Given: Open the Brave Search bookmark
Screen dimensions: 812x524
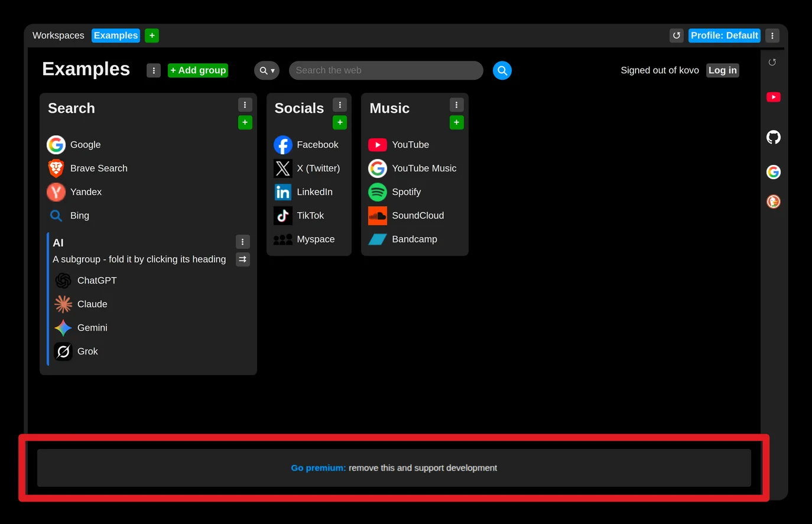Looking at the screenshot, I should pyautogui.click(x=99, y=168).
